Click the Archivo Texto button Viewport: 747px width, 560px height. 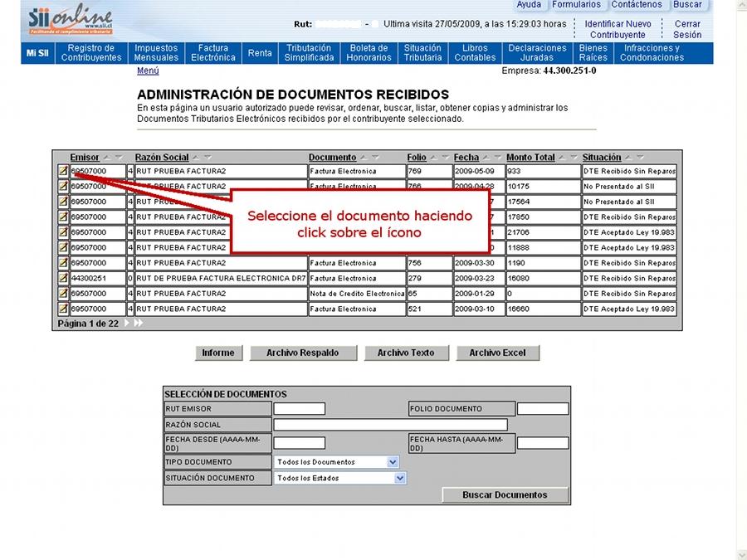coord(406,353)
